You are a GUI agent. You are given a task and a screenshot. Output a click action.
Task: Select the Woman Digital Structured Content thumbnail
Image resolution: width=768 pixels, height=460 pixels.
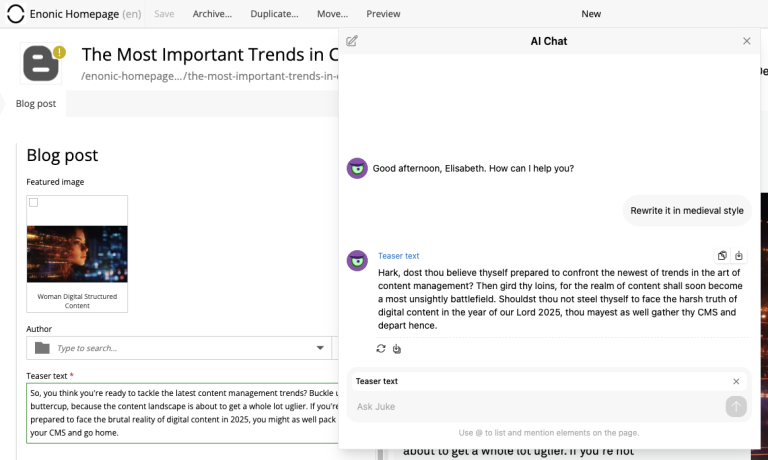(x=77, y=254)
